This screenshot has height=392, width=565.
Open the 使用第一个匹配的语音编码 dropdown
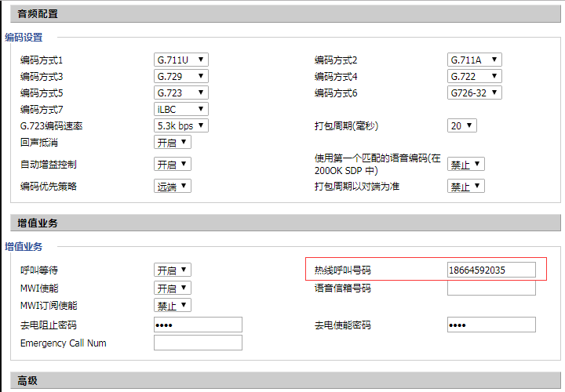[465, 164]
